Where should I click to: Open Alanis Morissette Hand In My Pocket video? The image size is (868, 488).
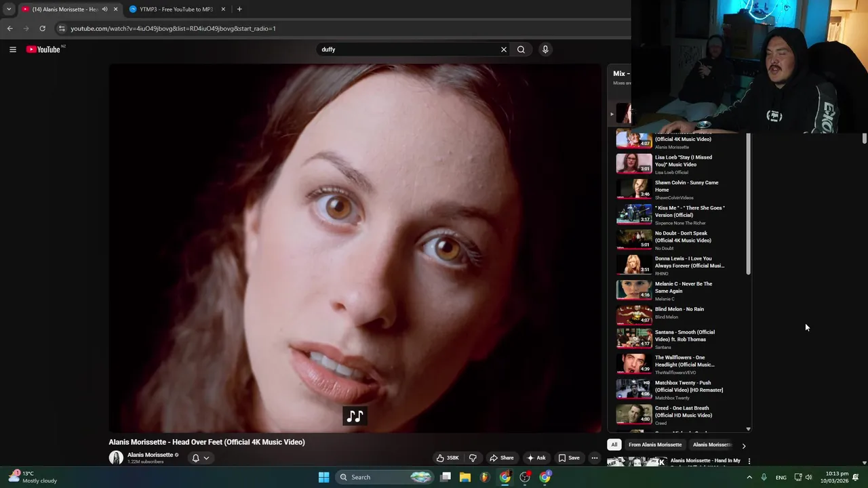(705, 461)
